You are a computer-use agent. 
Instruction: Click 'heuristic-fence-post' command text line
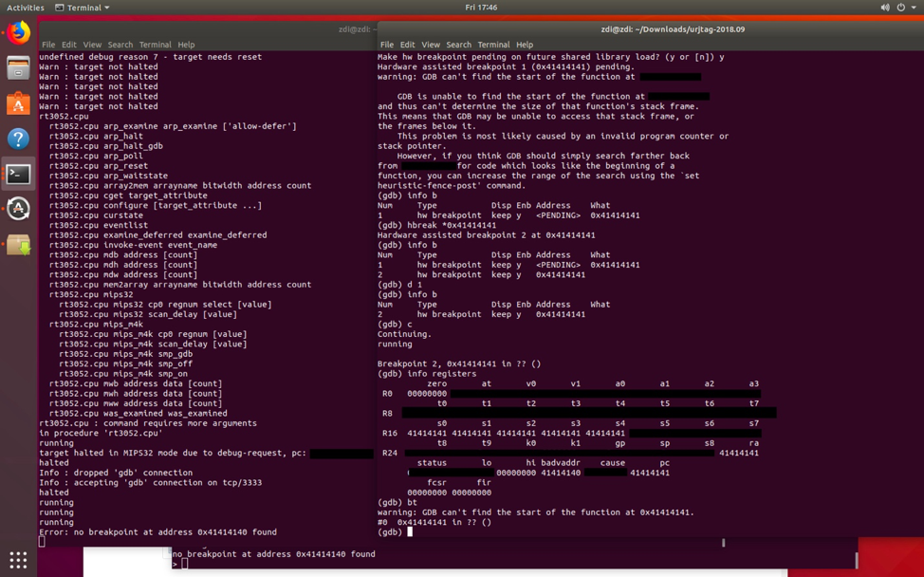click(451, 186)
